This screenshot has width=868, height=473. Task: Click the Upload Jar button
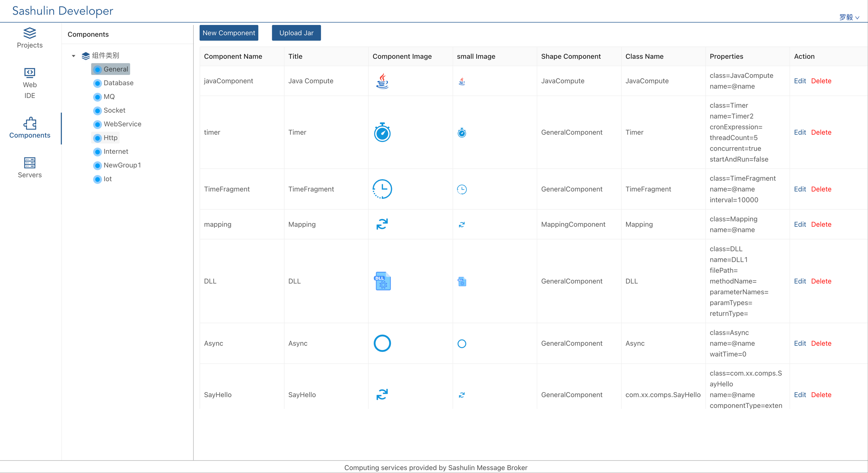coord(296,33)
